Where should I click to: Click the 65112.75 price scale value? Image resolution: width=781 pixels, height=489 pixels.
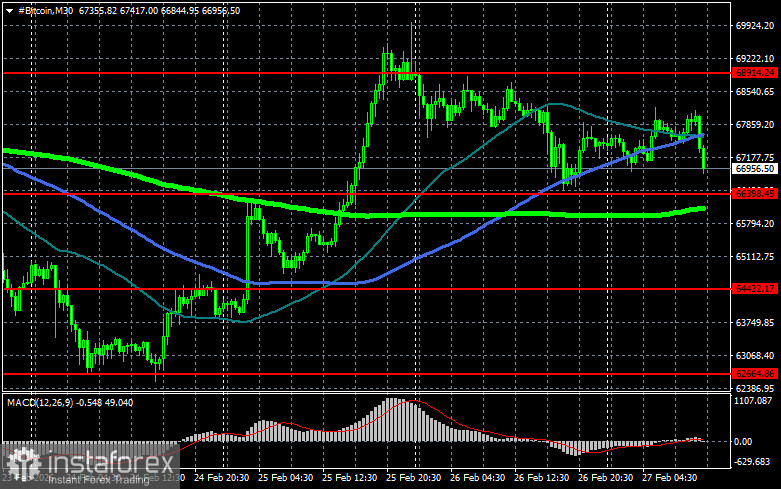pos(755,256)
